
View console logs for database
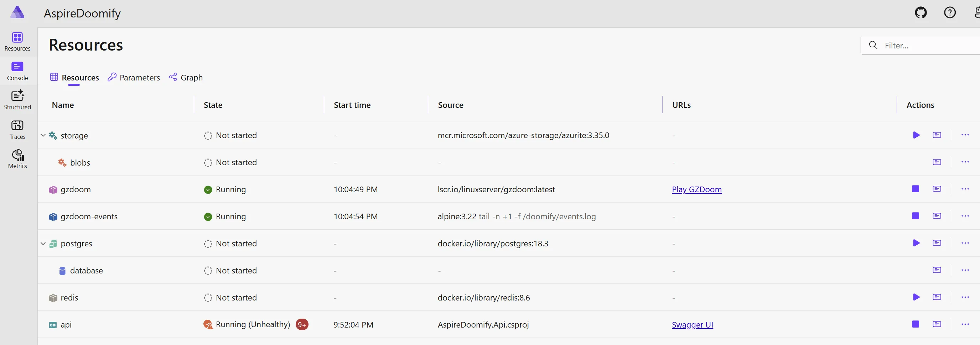pyautogui.click(x=937, y=270)
